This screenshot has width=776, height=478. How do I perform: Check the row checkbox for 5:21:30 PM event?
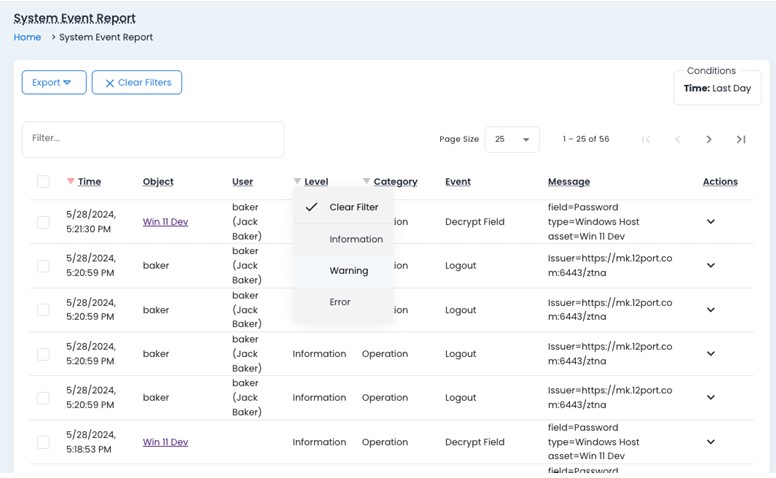coord(43,222)
